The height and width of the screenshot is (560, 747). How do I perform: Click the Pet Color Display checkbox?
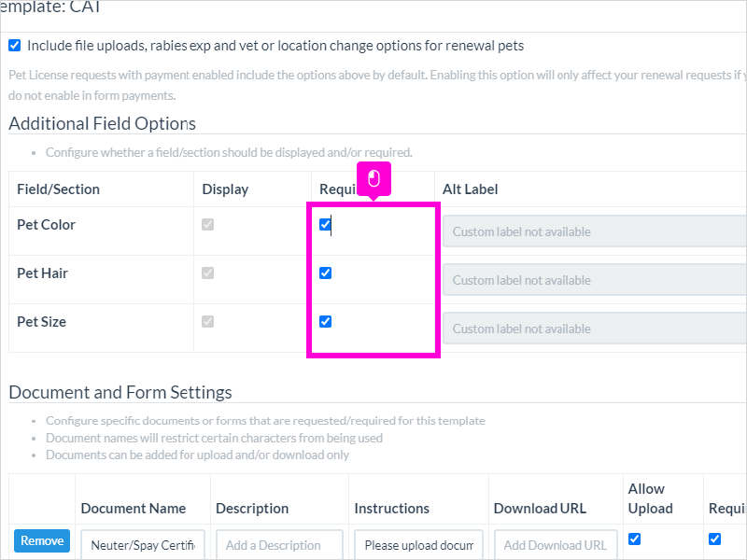click(207, 224)
